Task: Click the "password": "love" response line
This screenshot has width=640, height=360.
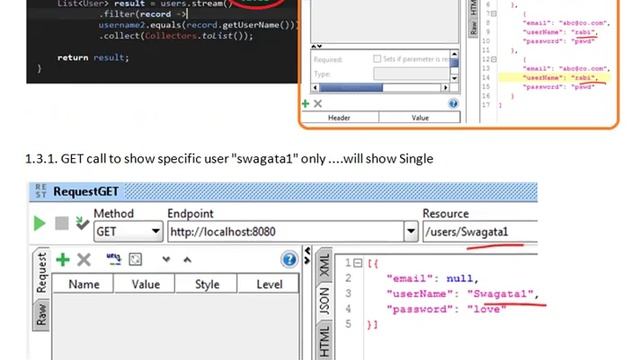Action: (x=447, y=309)
